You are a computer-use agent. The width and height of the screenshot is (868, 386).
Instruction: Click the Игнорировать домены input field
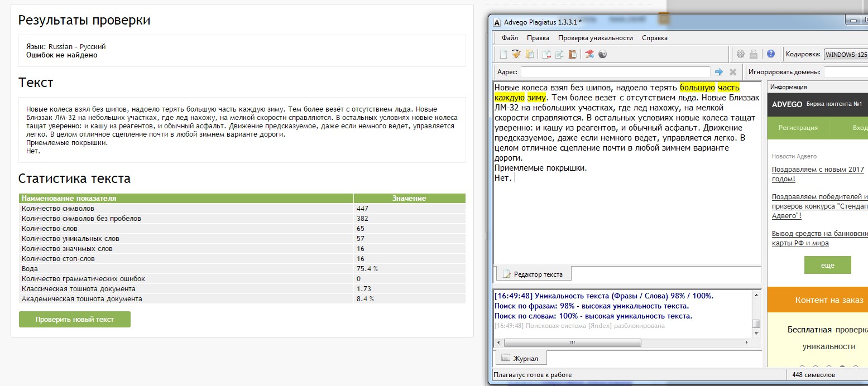846,72
